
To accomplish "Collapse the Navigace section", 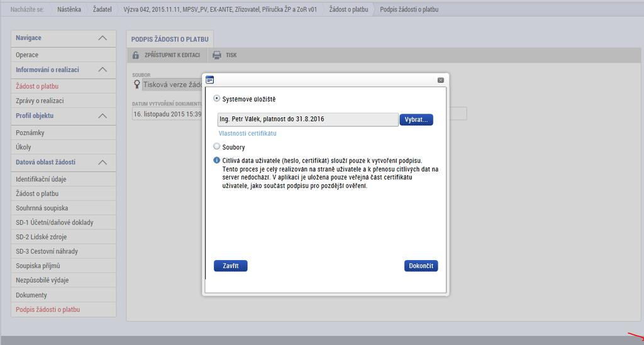I will (x=103, y=38).
